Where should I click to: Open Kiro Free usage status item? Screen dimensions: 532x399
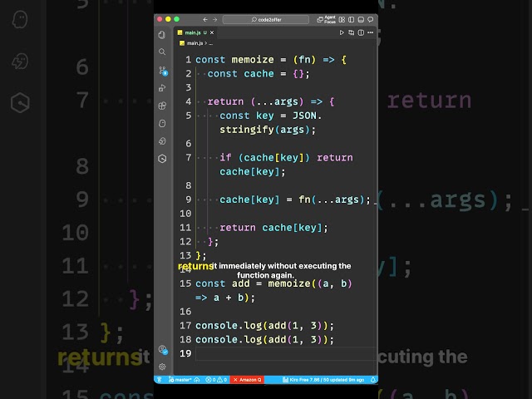[x=323, y=380]
